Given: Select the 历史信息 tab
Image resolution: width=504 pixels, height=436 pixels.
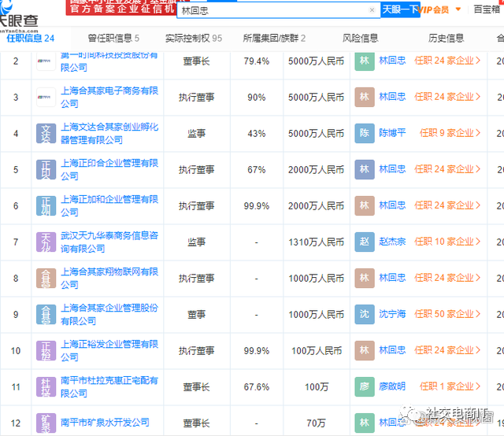Looking at the screenshot, I should pyautogui.click(x=446, y=39).
